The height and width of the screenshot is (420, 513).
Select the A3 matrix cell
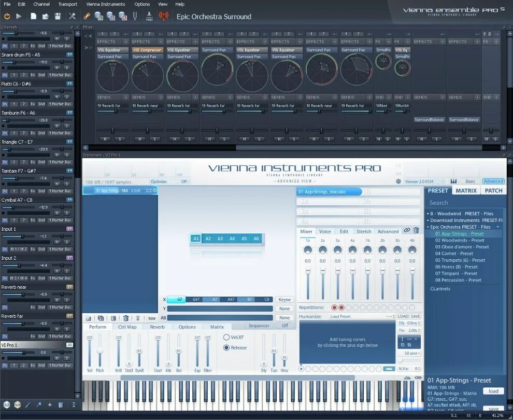[x=220, y=239]
